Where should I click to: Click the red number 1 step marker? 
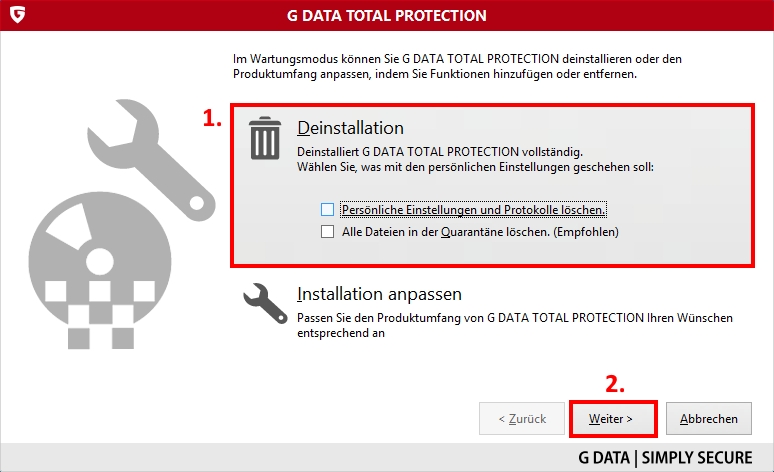pos(212,118)
